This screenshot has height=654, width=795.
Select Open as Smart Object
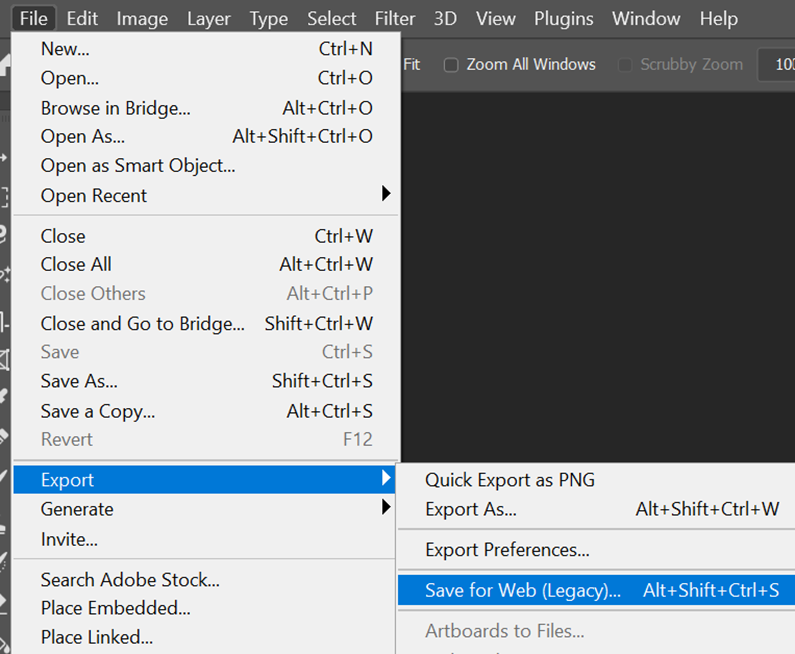(x=138, y=166)
